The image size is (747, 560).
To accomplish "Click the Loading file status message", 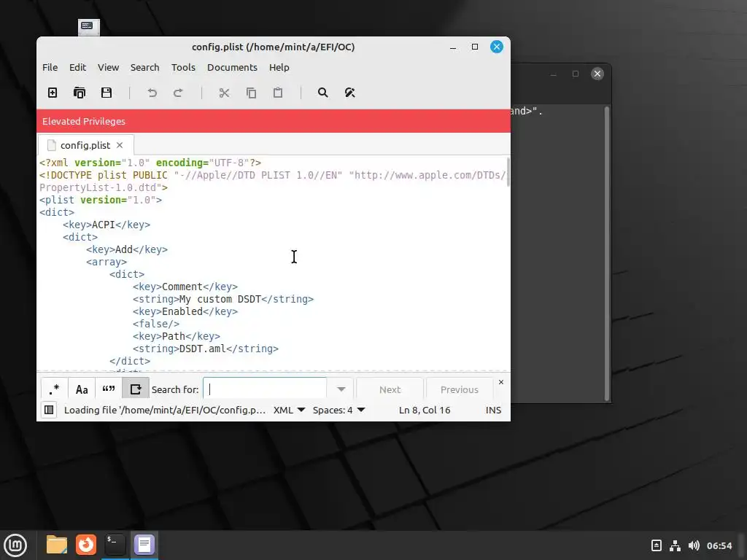I will (165, 410).
